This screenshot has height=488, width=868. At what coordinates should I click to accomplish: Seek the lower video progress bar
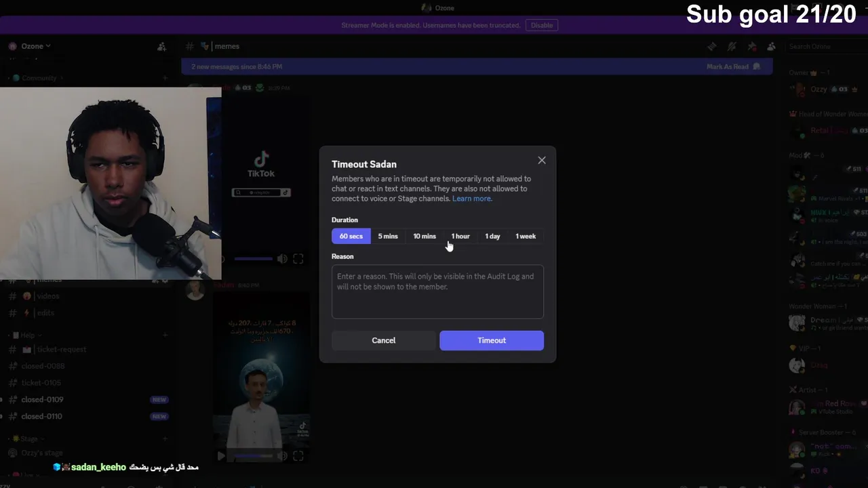point(253,456)
